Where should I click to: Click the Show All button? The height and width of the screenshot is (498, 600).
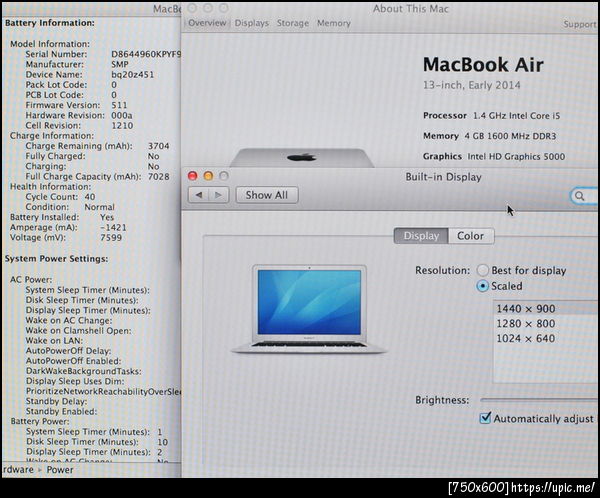pyautogui.click(x=267, y=195)
